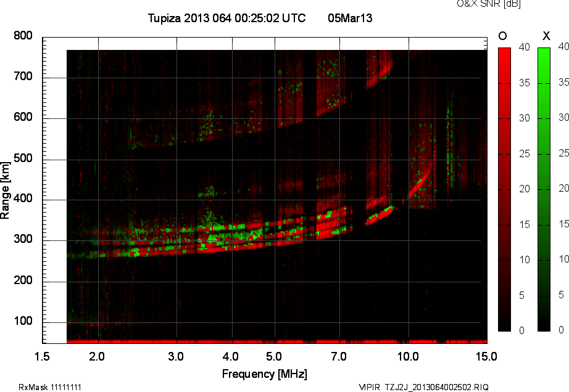Click the filename "TZJ2J_2013064002502.RIQ"
Image resolution: width=569 pixels, height=392 pixels.
[x=436, y=387]
